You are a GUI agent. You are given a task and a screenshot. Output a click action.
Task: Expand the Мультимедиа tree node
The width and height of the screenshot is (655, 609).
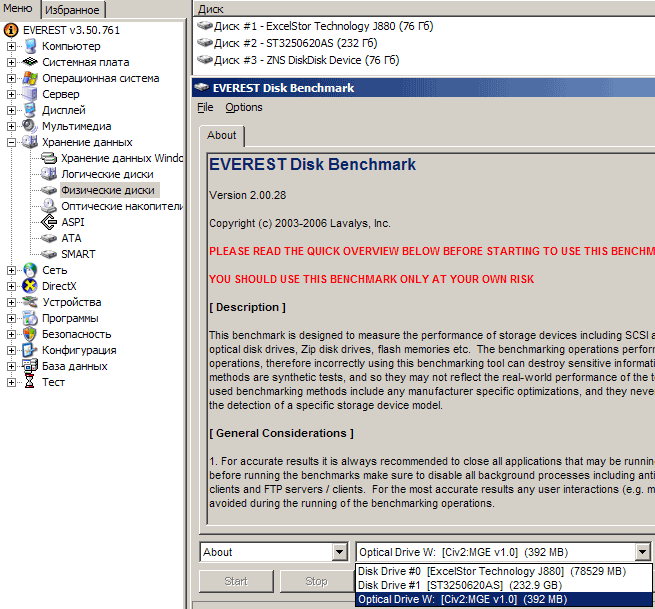pos(11,126)
